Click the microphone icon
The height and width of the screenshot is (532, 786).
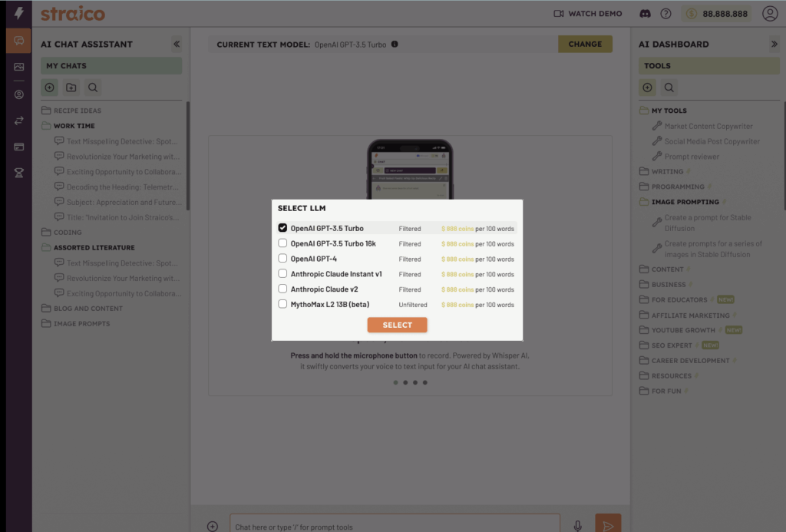pyautogui.click(x=577, y=526)
